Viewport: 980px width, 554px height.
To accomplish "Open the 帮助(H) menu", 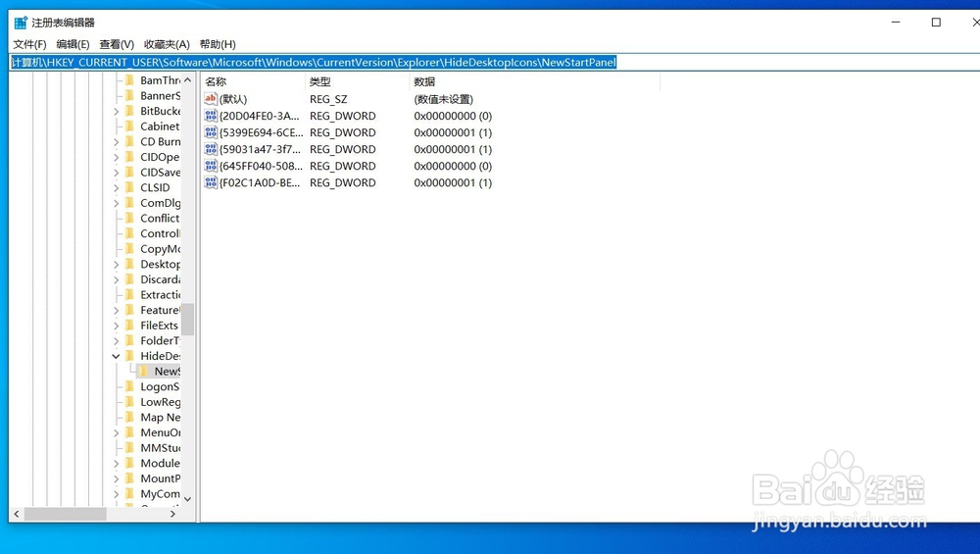I will tap(218, 44).
